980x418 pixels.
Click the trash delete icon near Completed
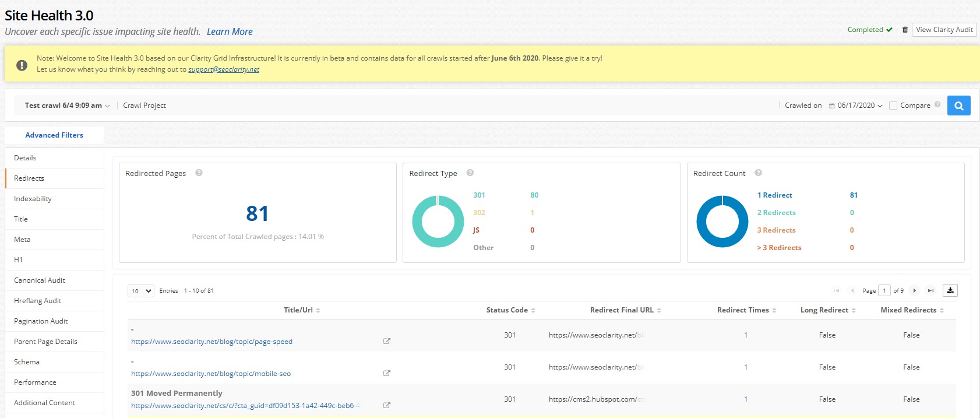(x=905, y=30)
